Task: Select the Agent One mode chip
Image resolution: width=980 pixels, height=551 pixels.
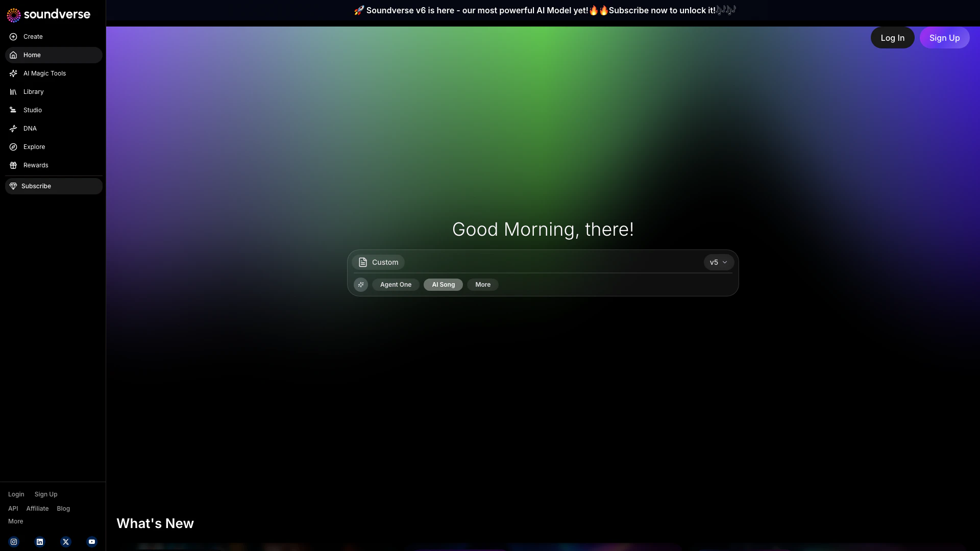Action: (x=396, y=285)
